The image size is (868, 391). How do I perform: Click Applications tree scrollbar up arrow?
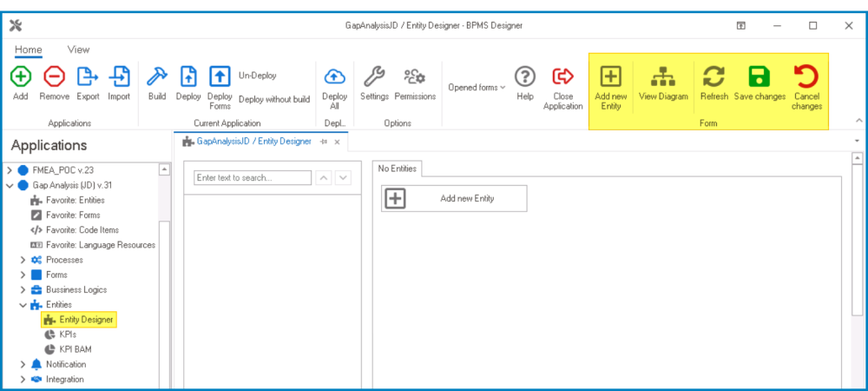(x=164, y=169)
